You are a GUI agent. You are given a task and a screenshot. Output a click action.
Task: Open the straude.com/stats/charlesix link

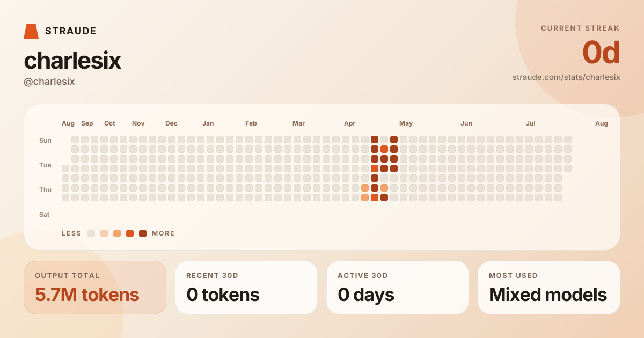[566, 77]
